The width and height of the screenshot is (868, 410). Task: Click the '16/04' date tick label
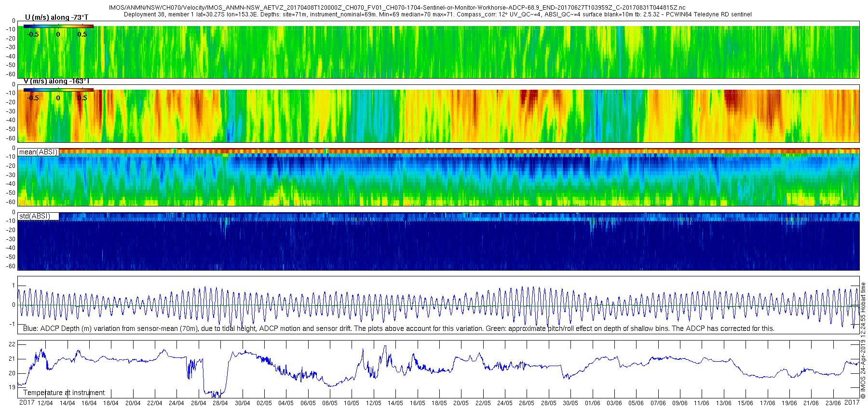pos(89,403)
